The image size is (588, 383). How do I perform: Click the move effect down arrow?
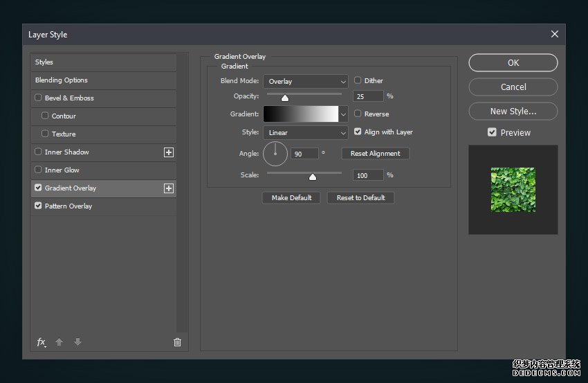pyautogui.click(x=77, y=341)
